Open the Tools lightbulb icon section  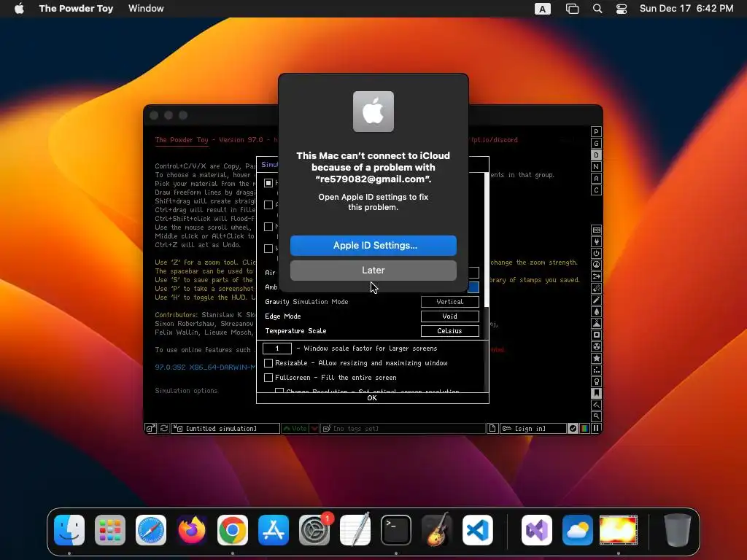[x=596, y=382]
